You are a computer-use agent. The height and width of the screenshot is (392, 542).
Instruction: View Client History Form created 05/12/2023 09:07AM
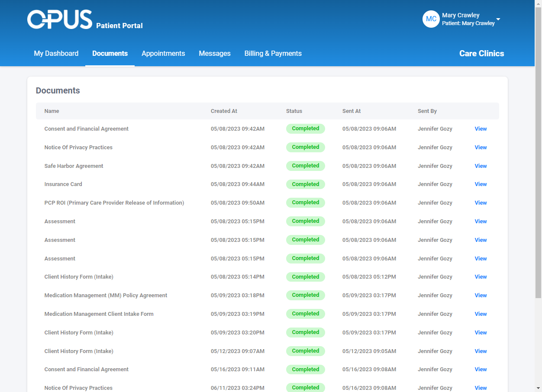(481, 351)
